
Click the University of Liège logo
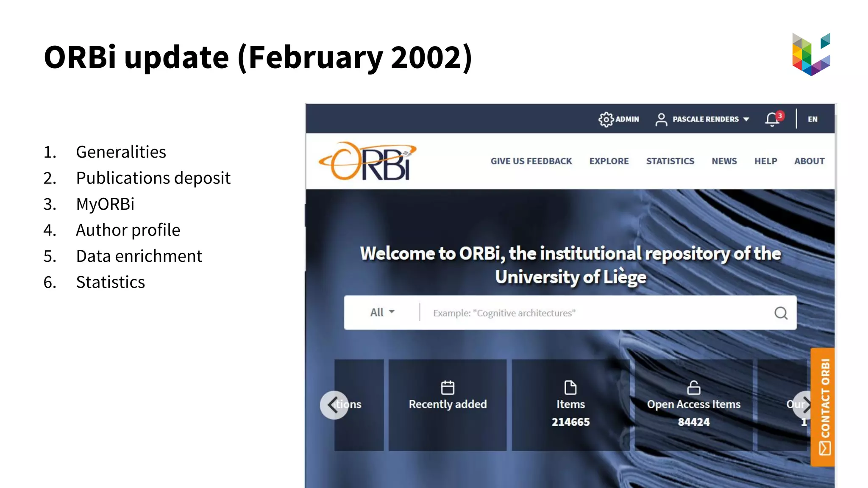(x=811, y=54)
